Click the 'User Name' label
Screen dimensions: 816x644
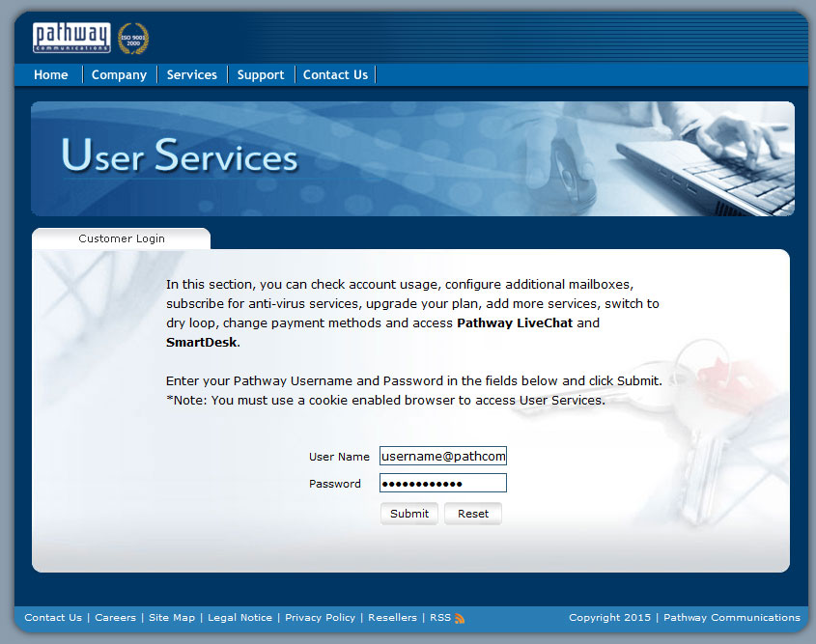pyautogui.click(x=339, y=457)
